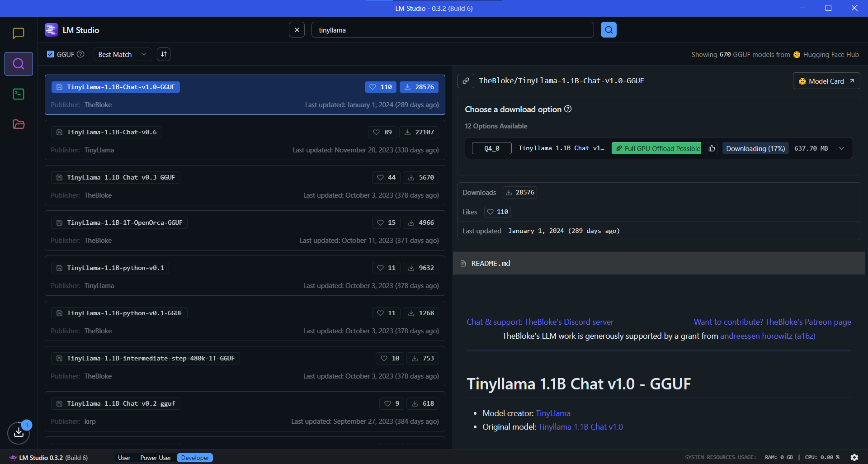Click the Downloading (17%) button
The image size is (868, 464).
tap(755, 148)
